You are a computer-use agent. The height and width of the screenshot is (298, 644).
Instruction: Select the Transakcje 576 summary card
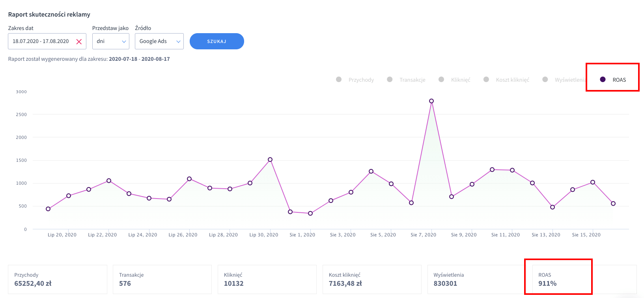(x=162, y=279)
